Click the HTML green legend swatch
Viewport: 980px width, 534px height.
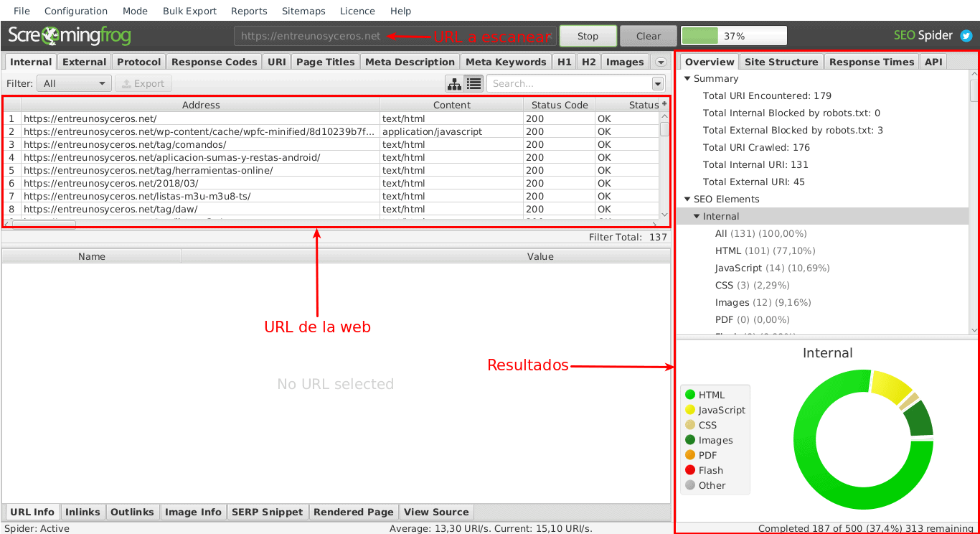[690, 395]
